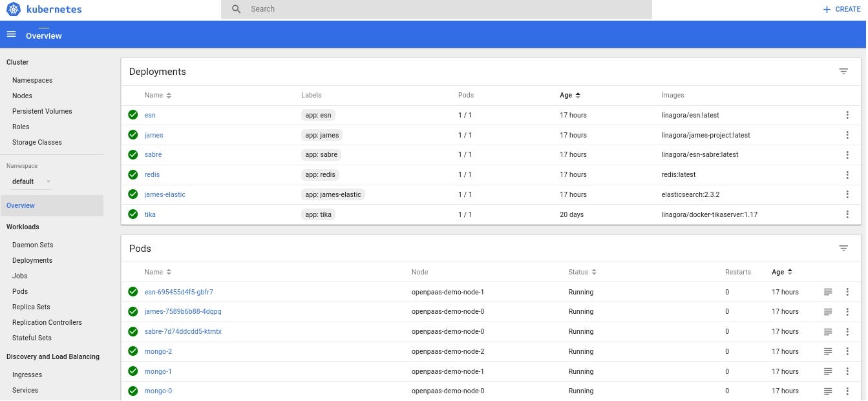The height and width of the screenshot is (401, 868).
Task: Open the tika deployment link
Action: (150, 215)
